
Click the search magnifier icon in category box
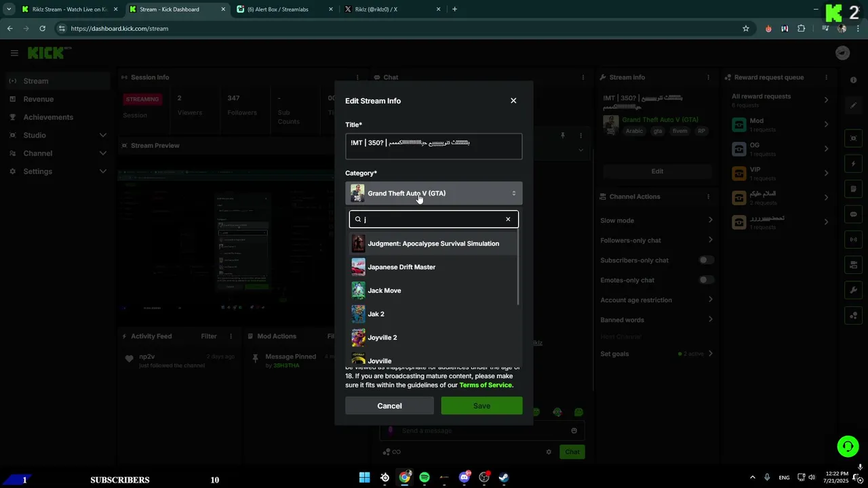(x=358, y=220)
